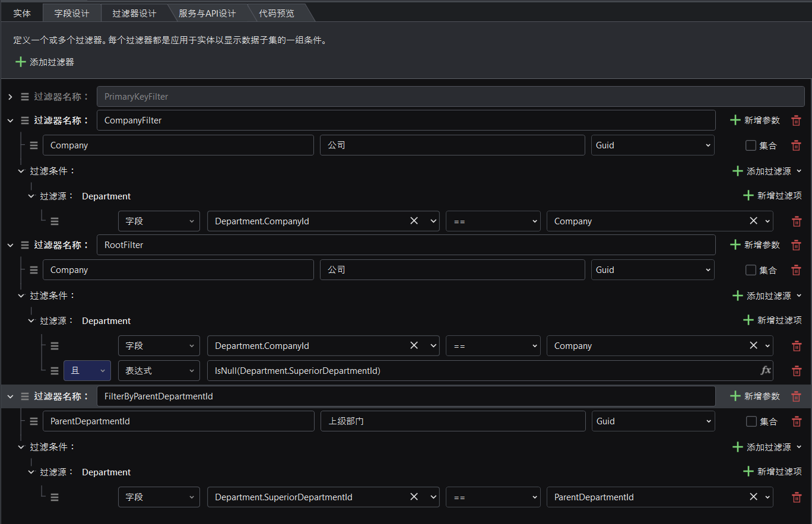Open the 服务与API设计 tab
This screenshot has height=524, width=812.
tap(207, 13)
